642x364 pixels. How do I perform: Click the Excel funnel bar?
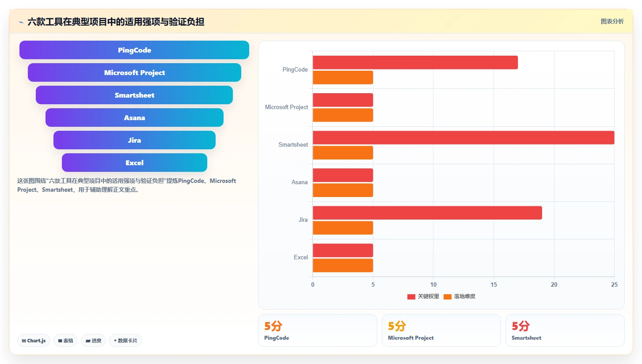pyautogui.click(x=134, y=163)
